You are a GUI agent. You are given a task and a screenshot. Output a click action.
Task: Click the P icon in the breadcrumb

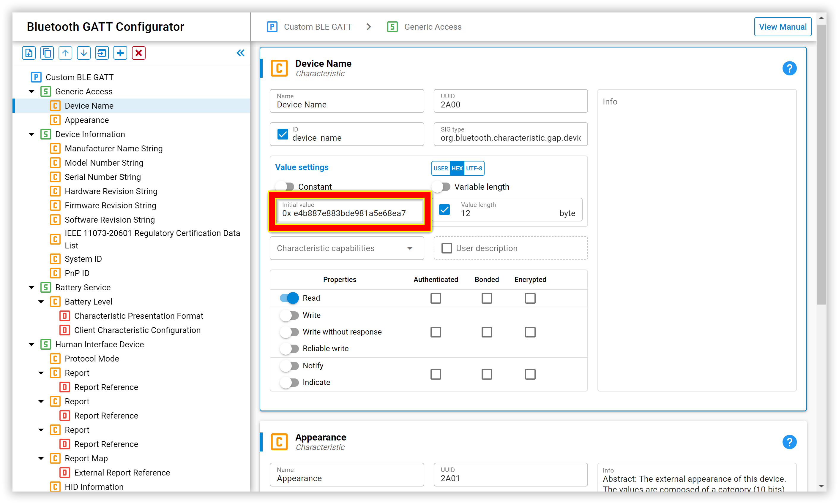click(272, 27)
